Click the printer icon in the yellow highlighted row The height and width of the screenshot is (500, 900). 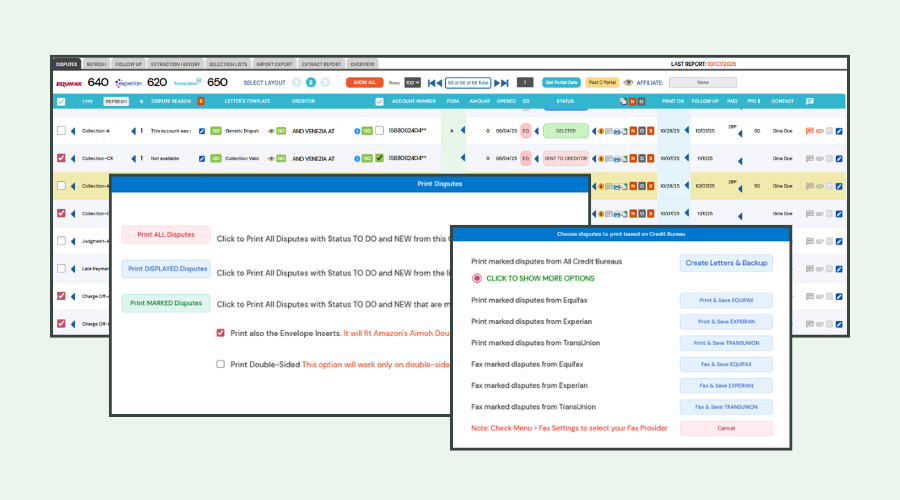(616, 186)
